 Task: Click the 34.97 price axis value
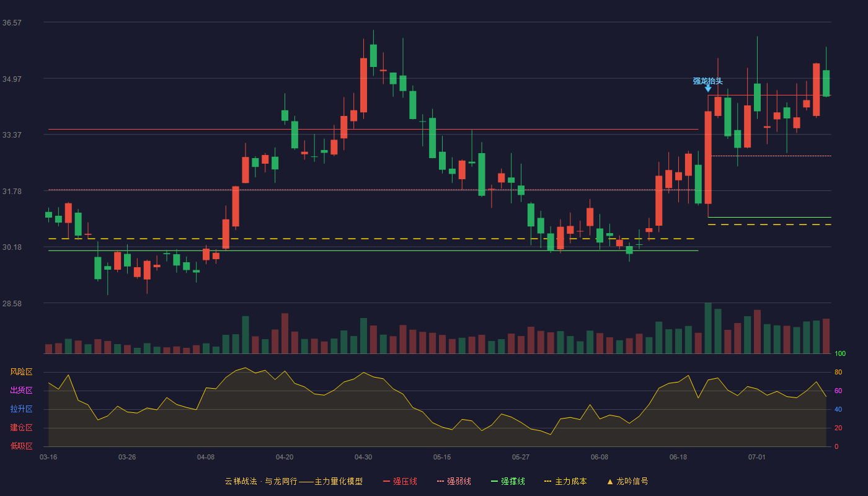pos(12,79)
